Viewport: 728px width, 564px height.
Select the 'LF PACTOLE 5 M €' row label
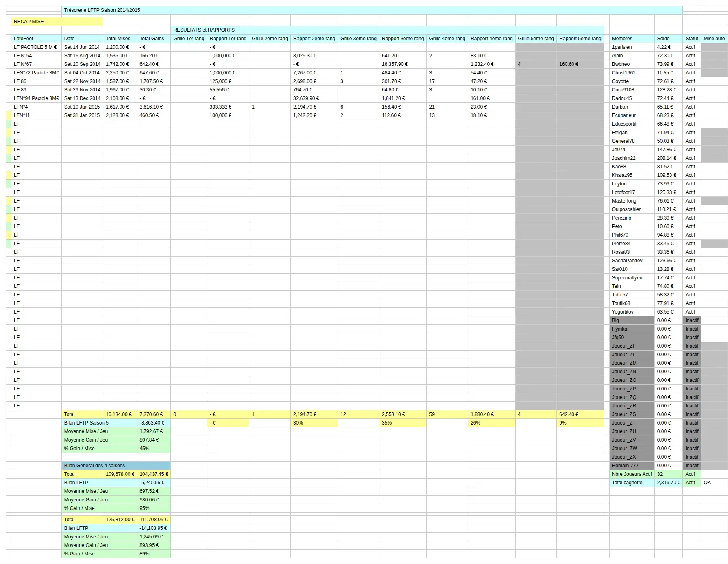point(36,47)
